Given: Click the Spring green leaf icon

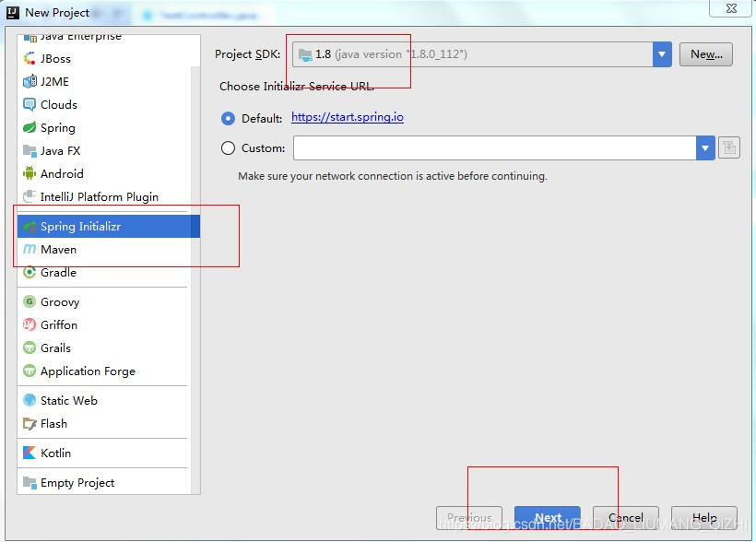Looking at the screenshot, I should point(30,128).
